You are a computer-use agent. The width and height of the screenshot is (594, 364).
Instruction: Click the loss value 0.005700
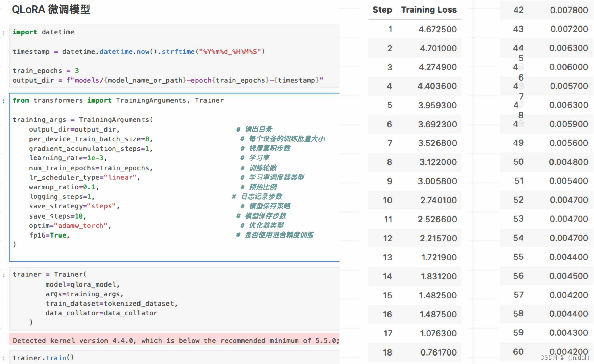click(x=569, y=86)
